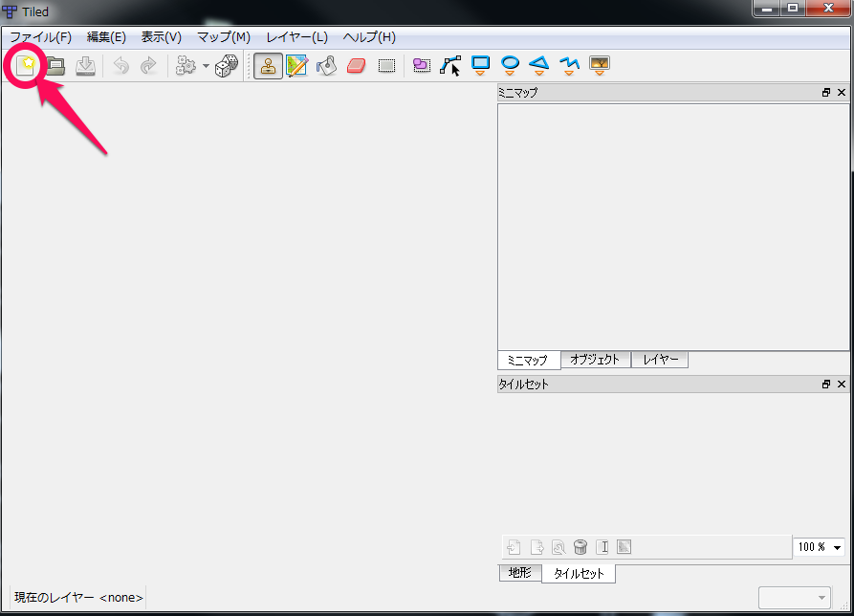Click the delete tileset trash icon
The height and width of the screenshot is (616, 854).
click(x=580, y=546)
